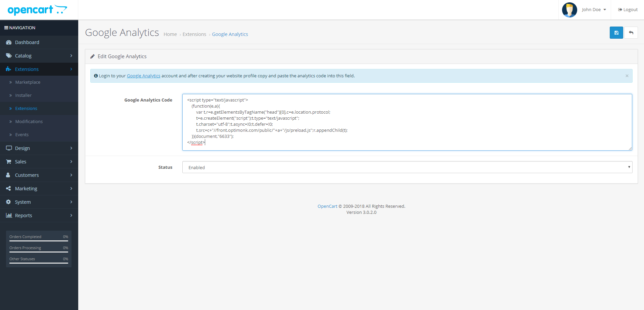Viewport: 644px width, 310px height.
Task: Click the John Doe avatar image
Action: click(x=569, y=10)
